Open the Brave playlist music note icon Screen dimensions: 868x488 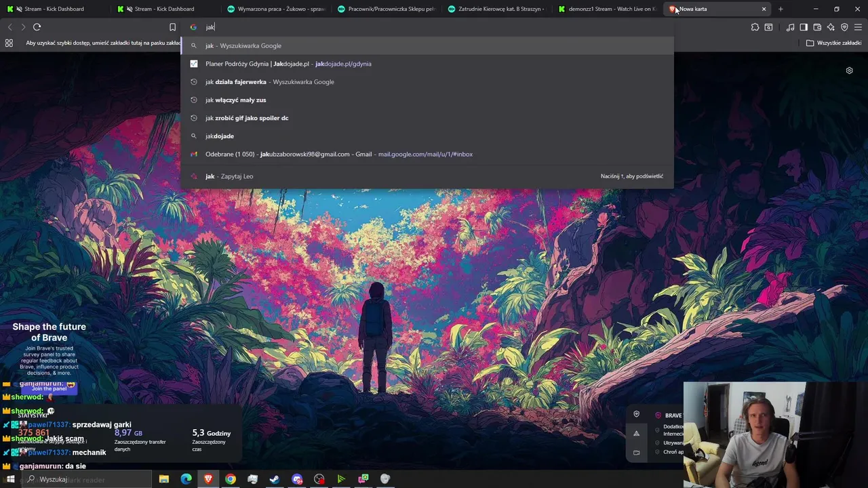coord(790,27)
